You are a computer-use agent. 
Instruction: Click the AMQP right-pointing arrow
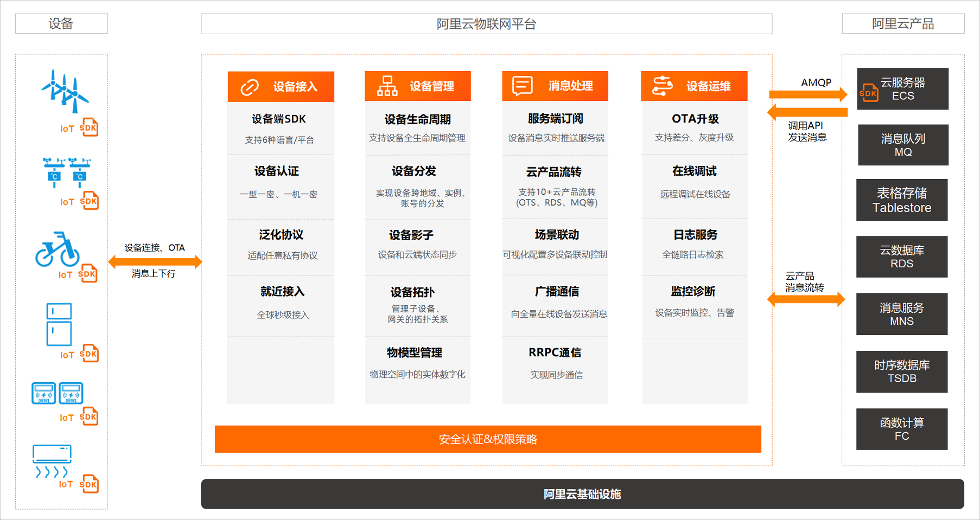tap(808, 95)
